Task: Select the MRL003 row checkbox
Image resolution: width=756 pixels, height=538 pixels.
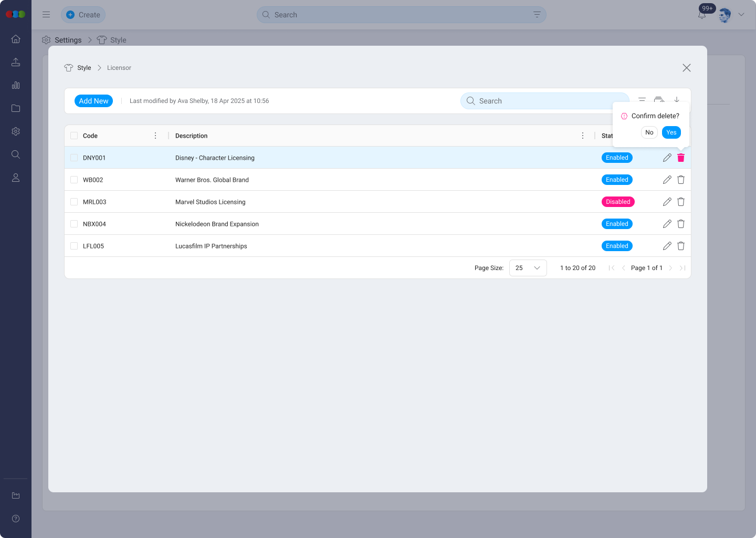Action: [74, 202]
